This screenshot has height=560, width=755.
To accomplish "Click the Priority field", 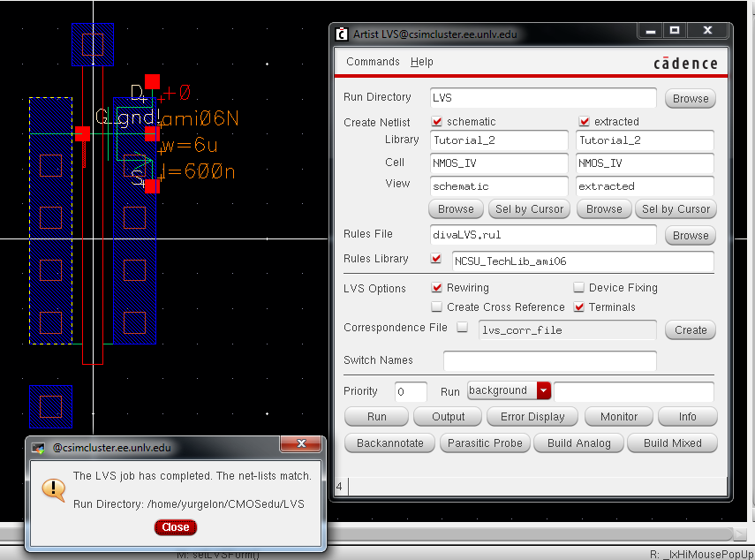I will (x=411, y=392).
